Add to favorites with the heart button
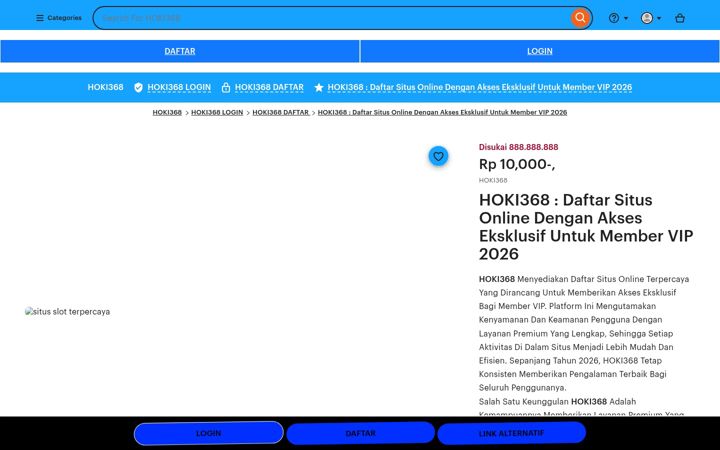This screenshot has width=720, height=450. (x=439, y=156)
